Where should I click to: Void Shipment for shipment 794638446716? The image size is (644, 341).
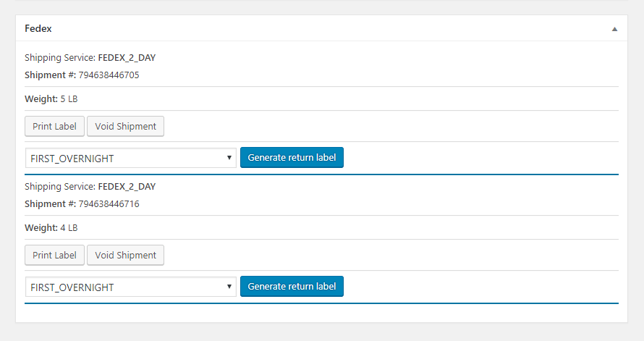[x=126, y=255]
